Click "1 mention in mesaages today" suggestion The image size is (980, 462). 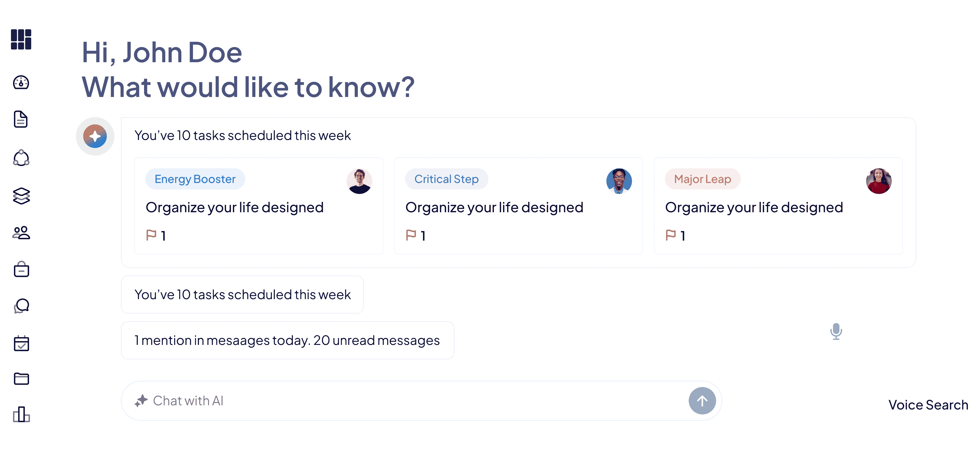coord(288,340)
